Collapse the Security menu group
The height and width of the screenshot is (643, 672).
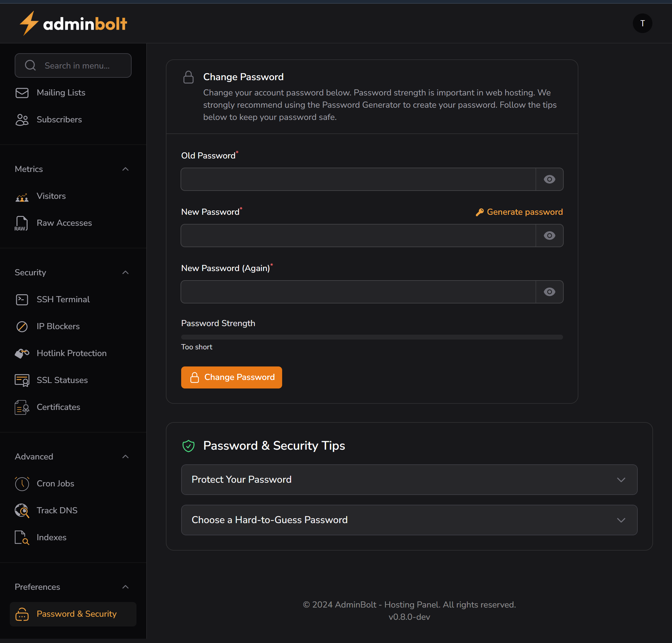coord(125,273)
